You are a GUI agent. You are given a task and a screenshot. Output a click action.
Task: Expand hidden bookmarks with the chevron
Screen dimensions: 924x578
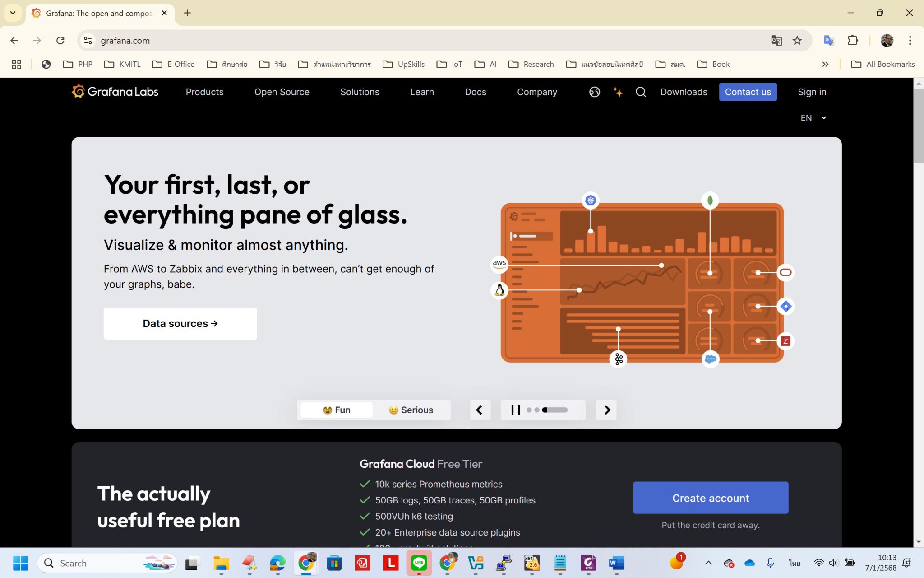[825, 64]
